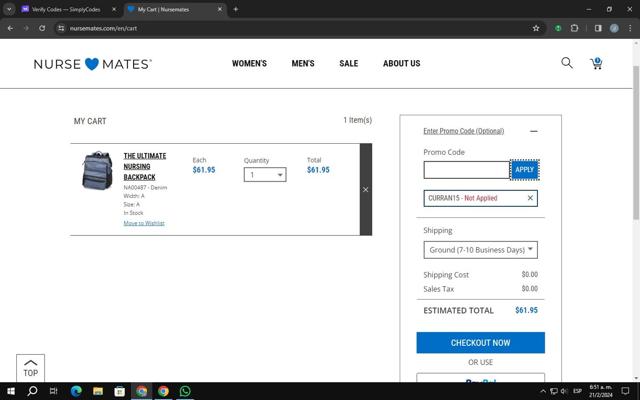The image size is (640, 400).
Task: Click the TOP back-to-top button
Action: [31, 368]
